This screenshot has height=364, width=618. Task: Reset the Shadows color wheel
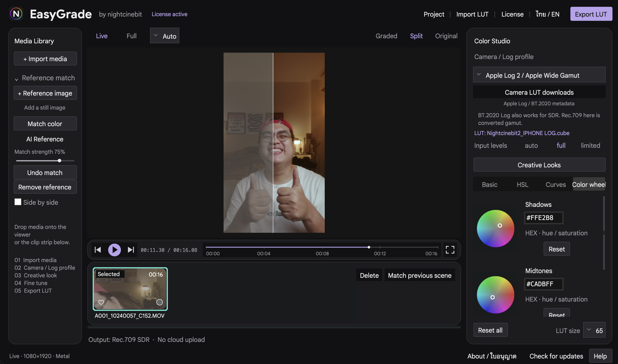click(556, 249)
